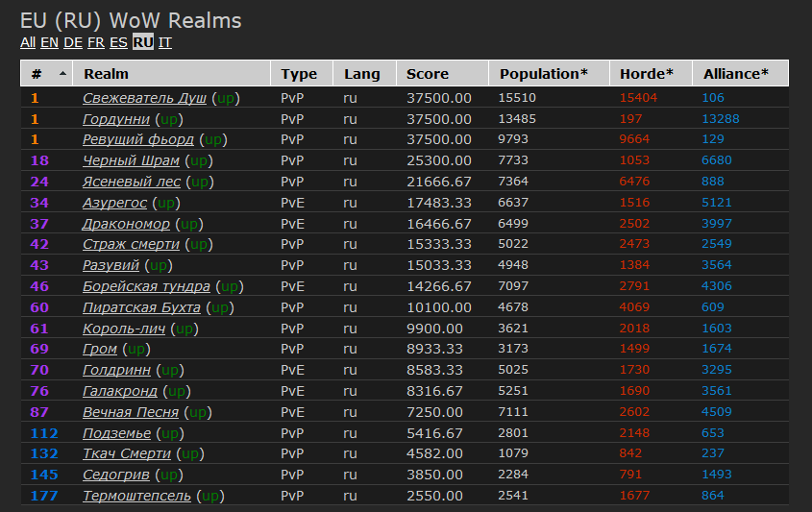This screenshot has width=812, height=512.
Task: Open the Дракономор realm link
Action: tap(126, 224)
